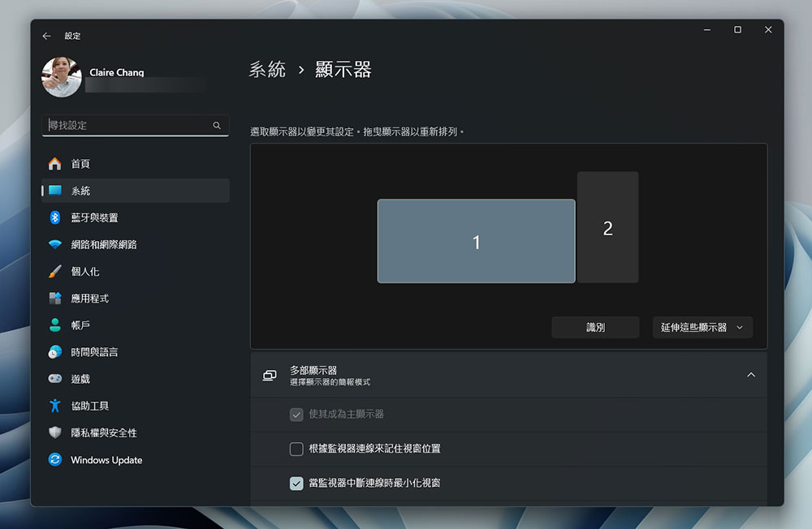Click the 系統 breadcrumb link
This screenshot has height=529, width=812.
[x=267, y=69]
